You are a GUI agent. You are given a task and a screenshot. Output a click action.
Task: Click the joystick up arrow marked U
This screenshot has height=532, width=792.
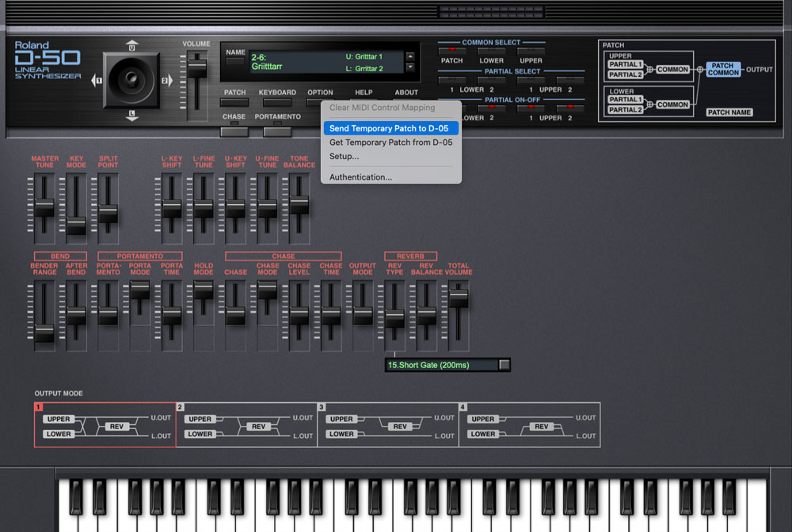point(131,45)
